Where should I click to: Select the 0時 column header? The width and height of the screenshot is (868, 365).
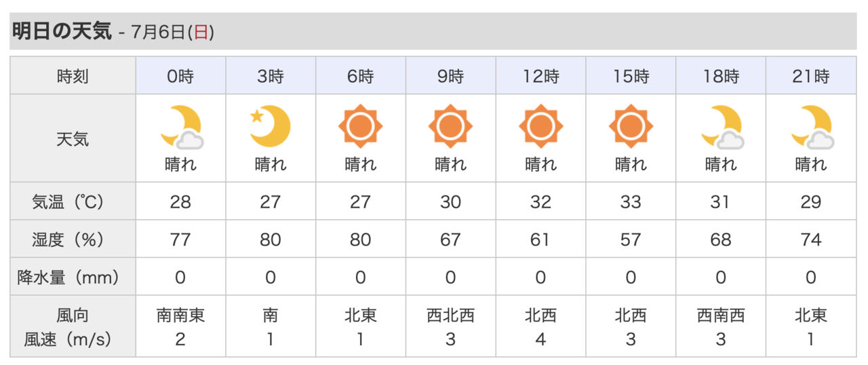coord(180,76)
